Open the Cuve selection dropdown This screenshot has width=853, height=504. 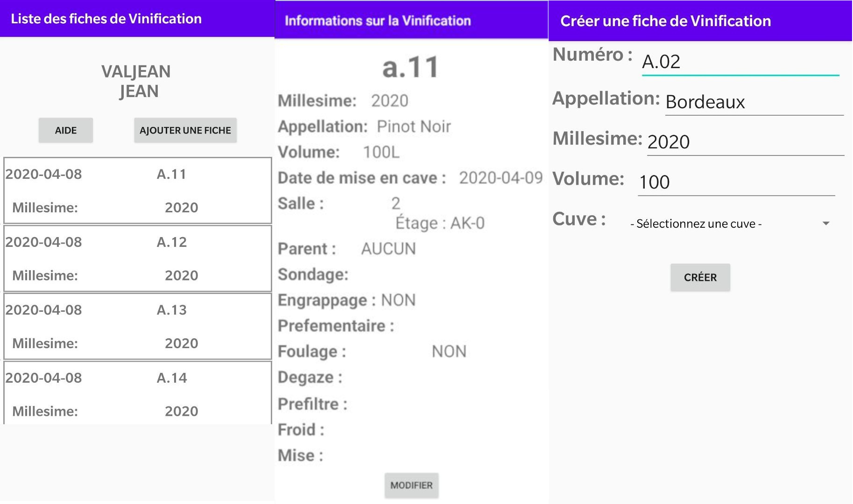[x=728, y=224]
